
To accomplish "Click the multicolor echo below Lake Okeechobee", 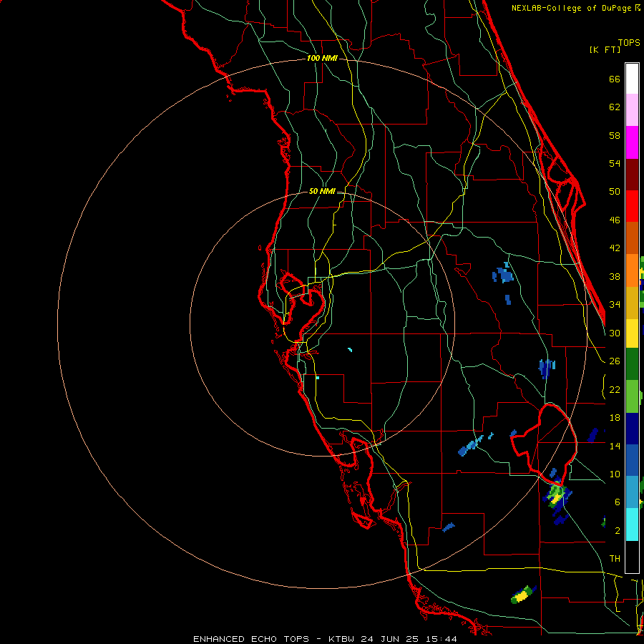I will pos(557,497).
